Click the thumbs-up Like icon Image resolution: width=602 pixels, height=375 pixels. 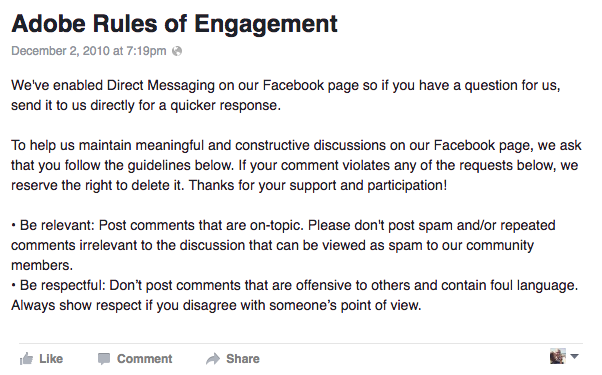coord(26,358)
